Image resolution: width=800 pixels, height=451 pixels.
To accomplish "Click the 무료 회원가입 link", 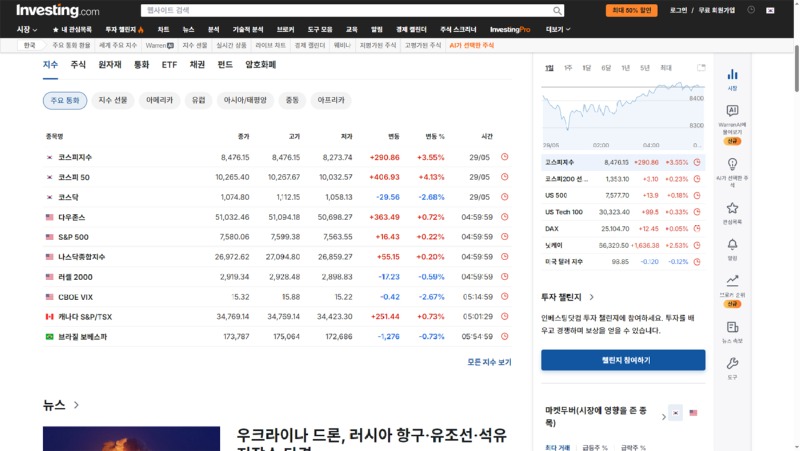I will point(716,10).
